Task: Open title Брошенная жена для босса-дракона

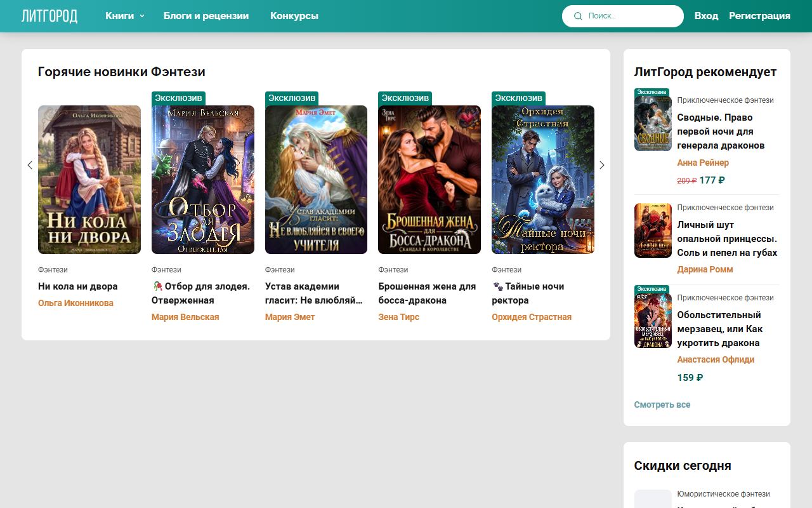Action: [x=427, y=293]
